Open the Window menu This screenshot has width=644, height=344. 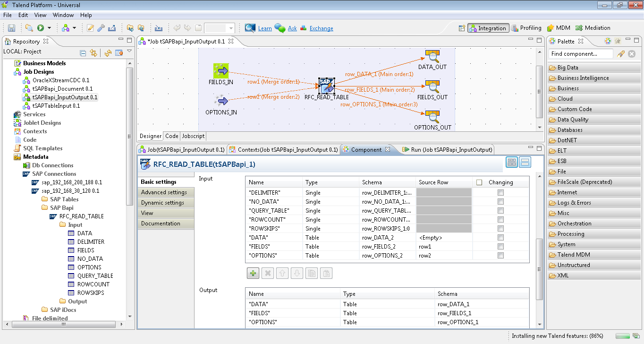point(63,15)
